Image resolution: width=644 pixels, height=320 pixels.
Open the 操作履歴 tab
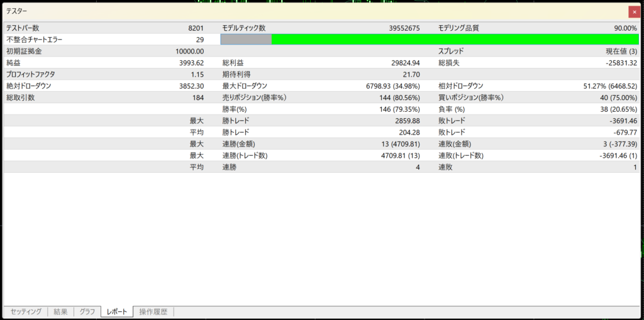[153, 312]
